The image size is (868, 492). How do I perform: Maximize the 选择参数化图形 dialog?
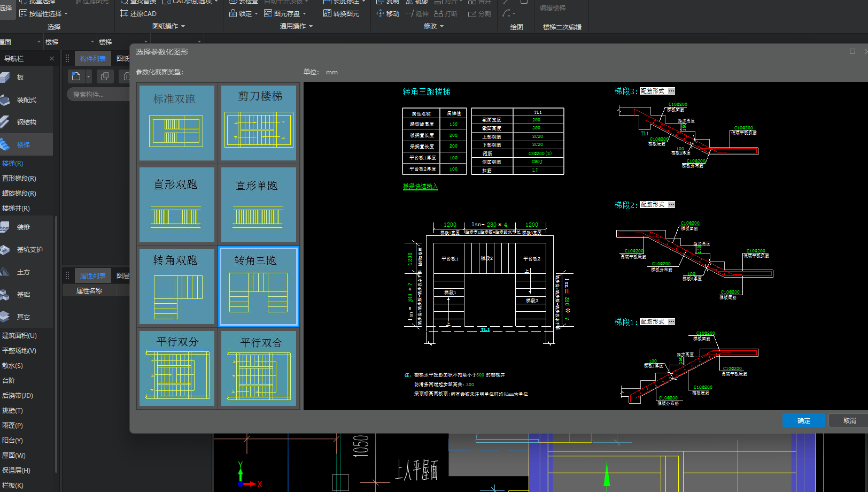[852, 51]
